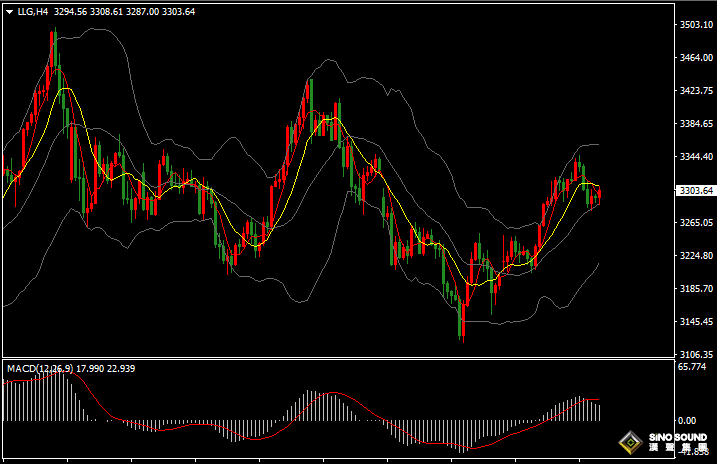
Task: Click the MACD(12,26,9) indicator label
Action: pos(38,369)
